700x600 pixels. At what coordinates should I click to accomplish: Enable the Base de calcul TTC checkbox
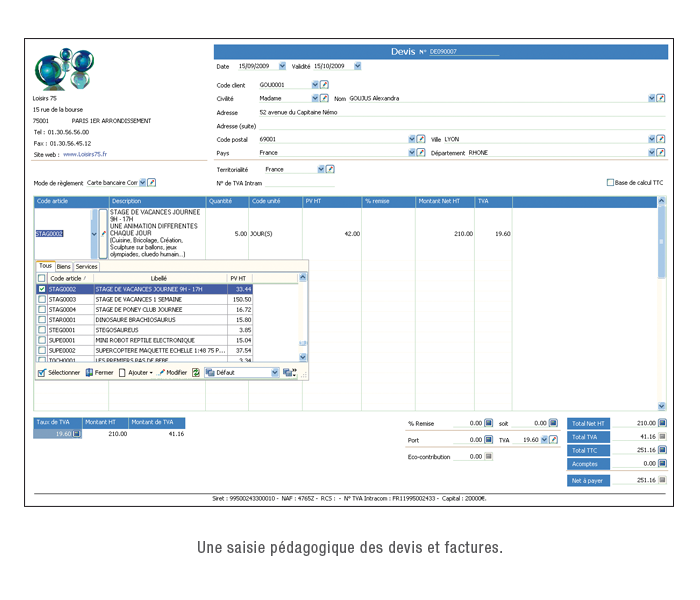(x=611, y=183)
